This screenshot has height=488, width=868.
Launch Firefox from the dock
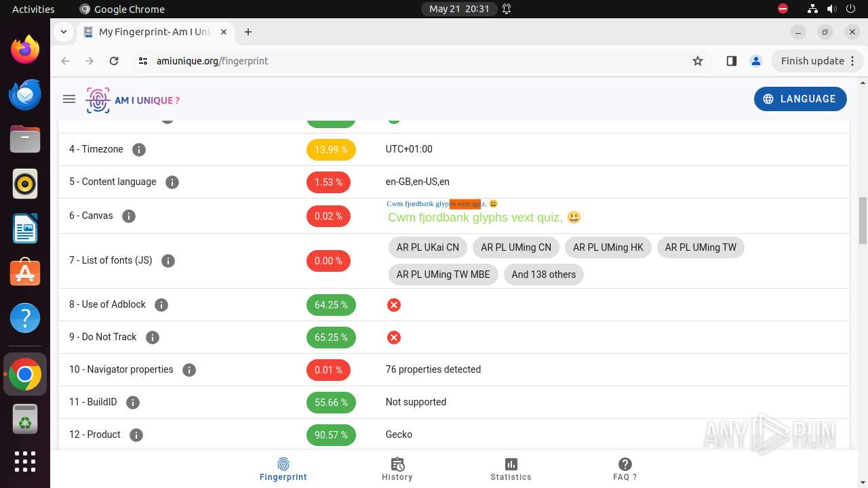[x=25, y=49]
